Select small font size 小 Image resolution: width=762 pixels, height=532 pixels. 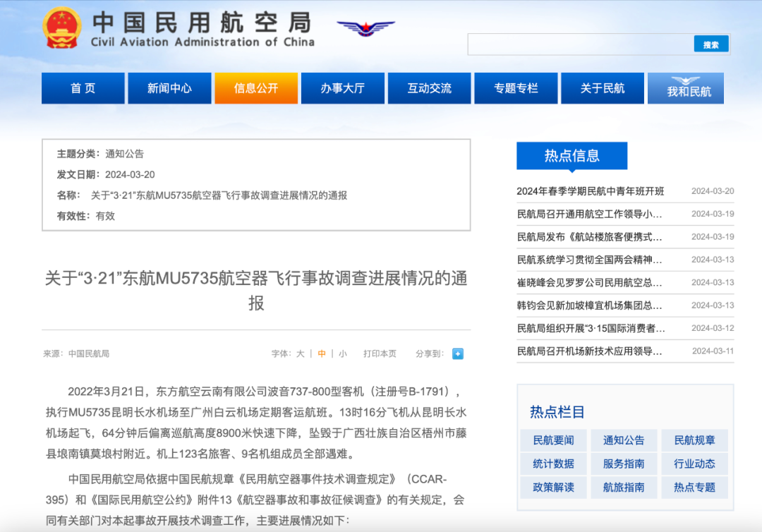[343, 353]
